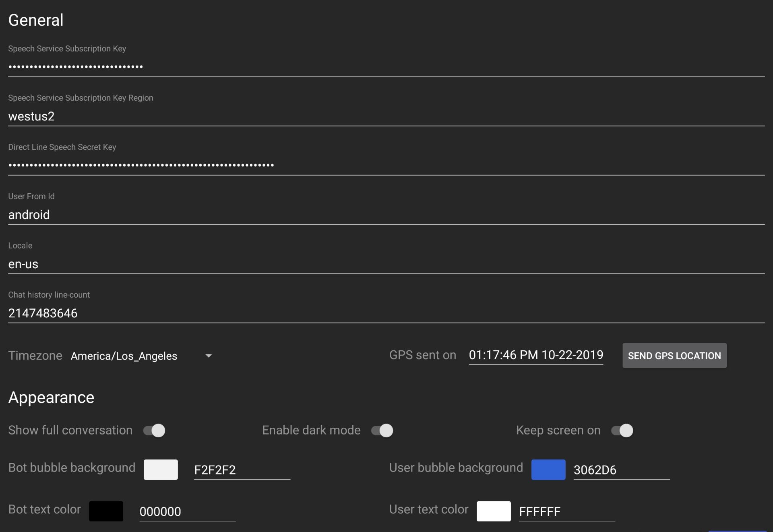The height and width of the screenshot is (532, 773).
Task: Click the Chat history line-count field
Action: point(386,313)
